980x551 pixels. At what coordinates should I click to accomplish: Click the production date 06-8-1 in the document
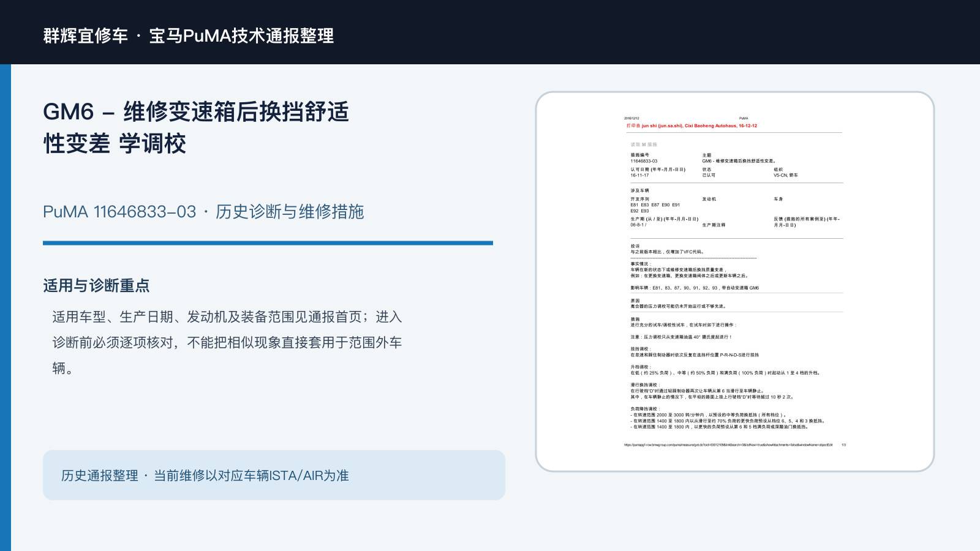click(638, 225)
